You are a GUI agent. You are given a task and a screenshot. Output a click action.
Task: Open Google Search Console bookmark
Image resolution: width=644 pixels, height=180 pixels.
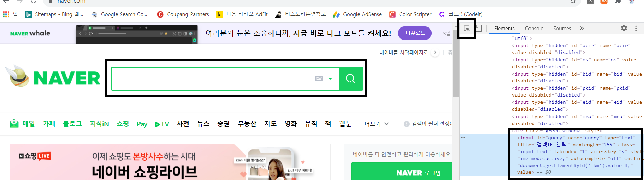coord(119,14)
